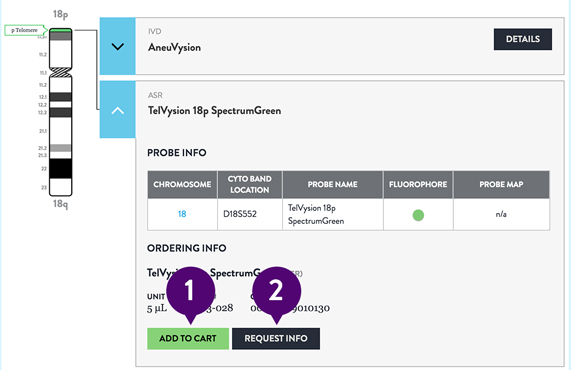
Task: Click the 18p label above ideogram
Action: coord(60,14)
